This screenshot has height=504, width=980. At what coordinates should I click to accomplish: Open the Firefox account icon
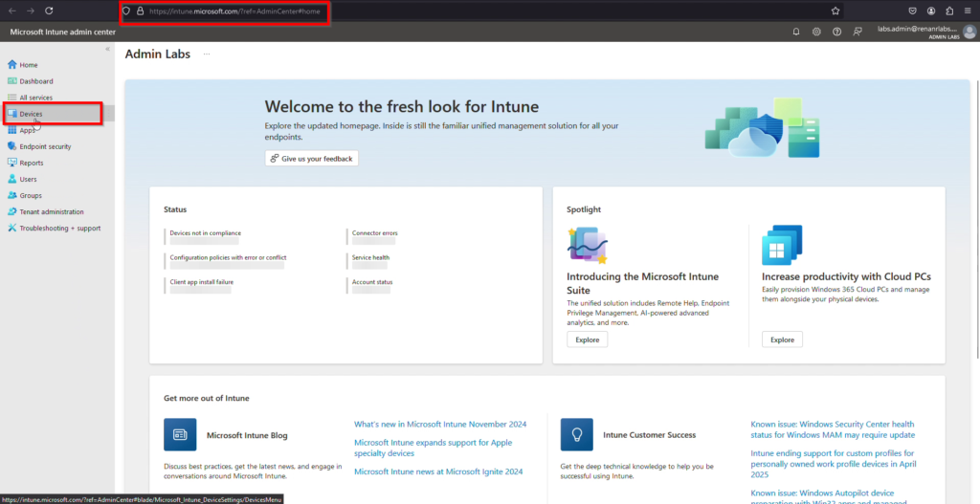click(931, 11)
